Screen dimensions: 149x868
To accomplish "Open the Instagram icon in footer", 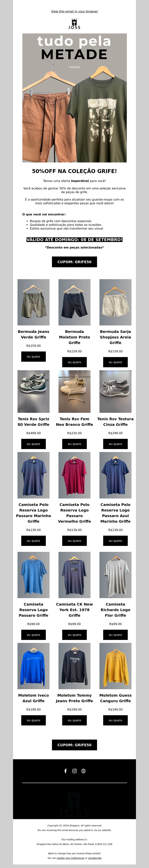I will tap(74, 771).
